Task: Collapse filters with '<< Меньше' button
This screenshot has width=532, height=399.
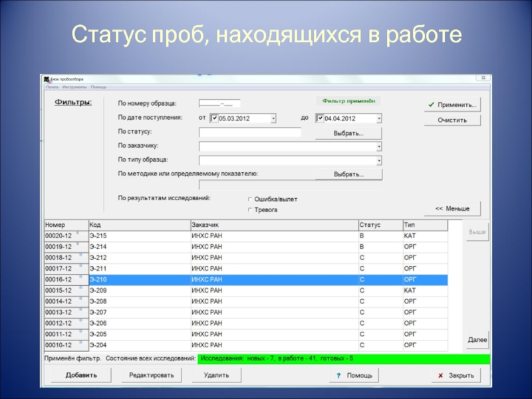Action: point(452,208)
